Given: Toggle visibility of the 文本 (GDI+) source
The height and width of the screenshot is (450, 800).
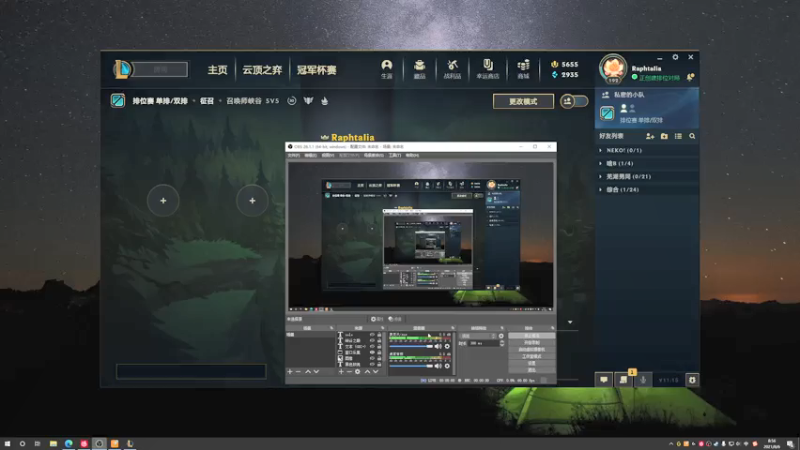Looking at the screenshot, I should click(372, 346).
